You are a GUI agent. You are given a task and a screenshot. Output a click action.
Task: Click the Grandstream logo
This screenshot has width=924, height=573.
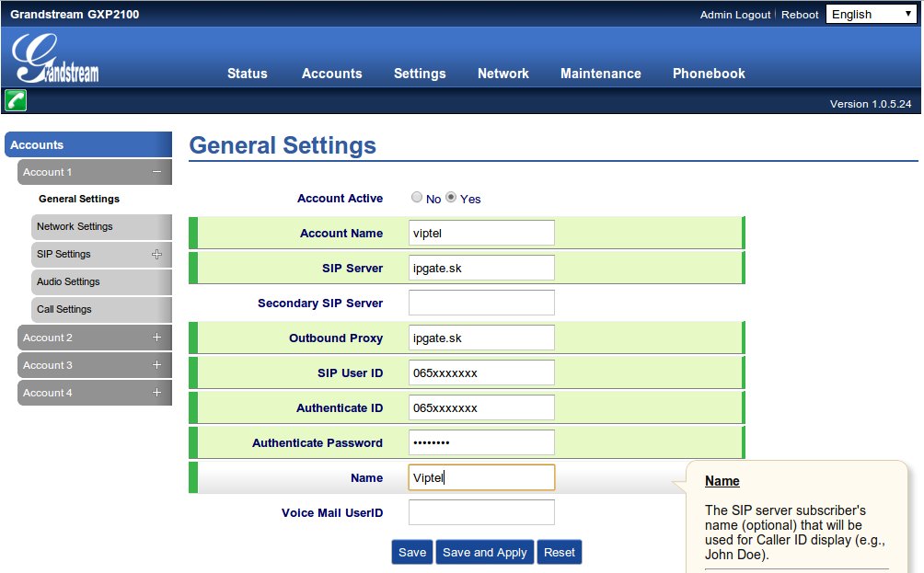pos(55,58)
